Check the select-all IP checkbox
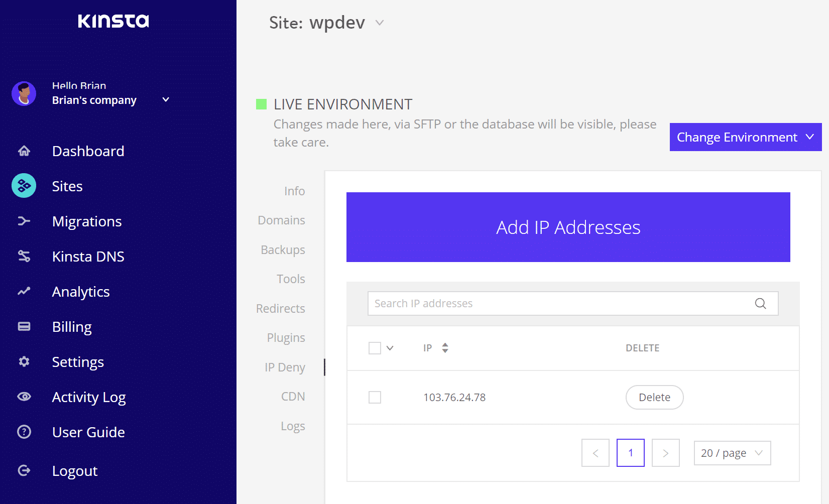The image size is (829, 504). click(x=375, y=347)
